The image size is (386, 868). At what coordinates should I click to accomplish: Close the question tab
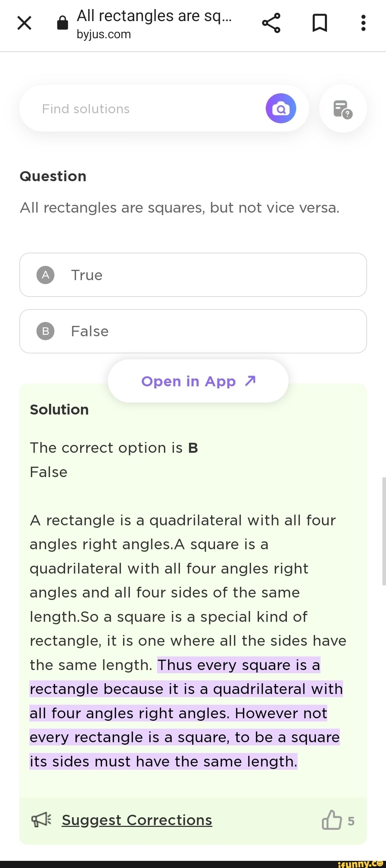(x=23, y=23)
